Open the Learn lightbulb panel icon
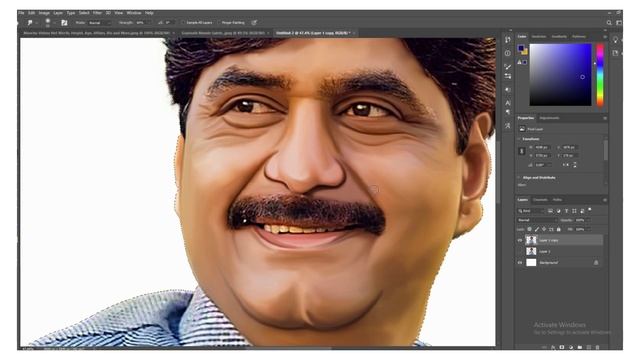 pyautogui.click(x=616, y=40)
